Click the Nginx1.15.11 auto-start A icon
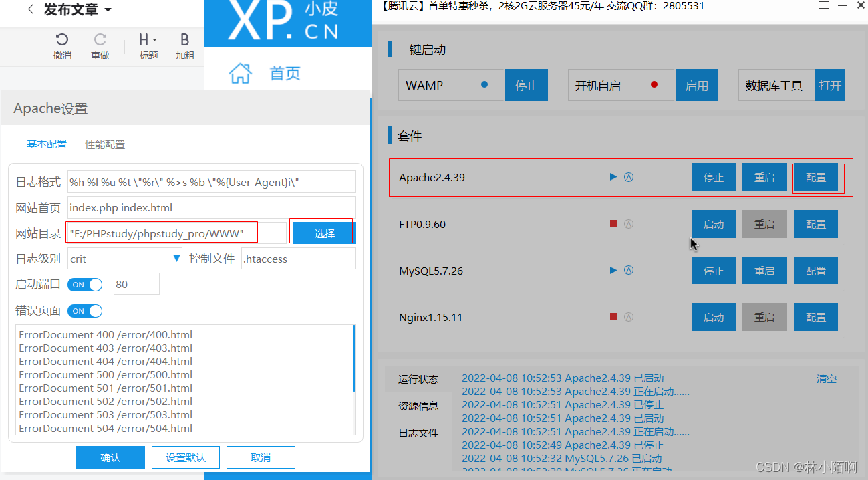 tap(628, 317)
